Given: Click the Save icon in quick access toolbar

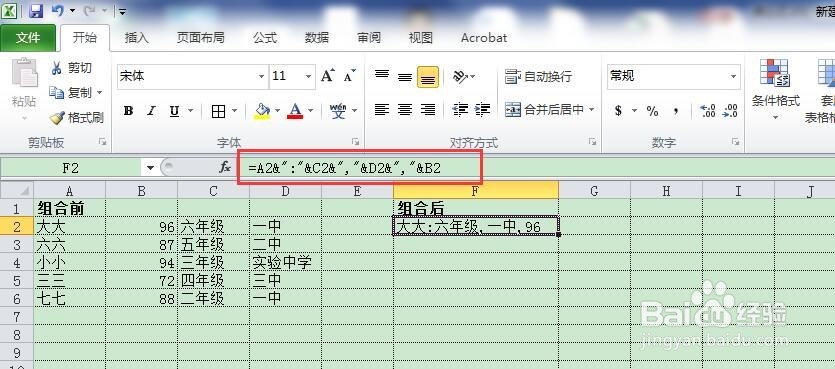Looking at the screenshot, I should (x=36, y=11).
